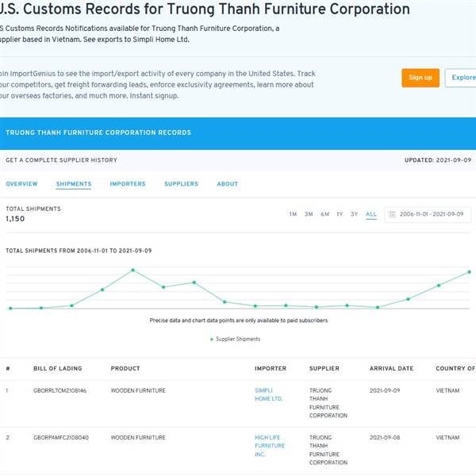Click the Simpli Home Ltd. importer link
The height and width of the screenshot is (476, 476).
coord(269,394)
